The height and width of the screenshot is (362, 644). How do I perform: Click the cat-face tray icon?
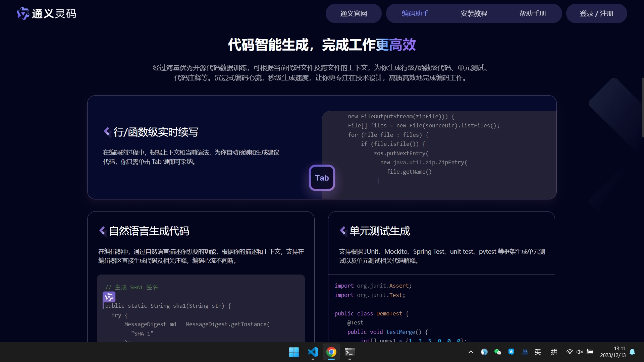pos(525,352)
